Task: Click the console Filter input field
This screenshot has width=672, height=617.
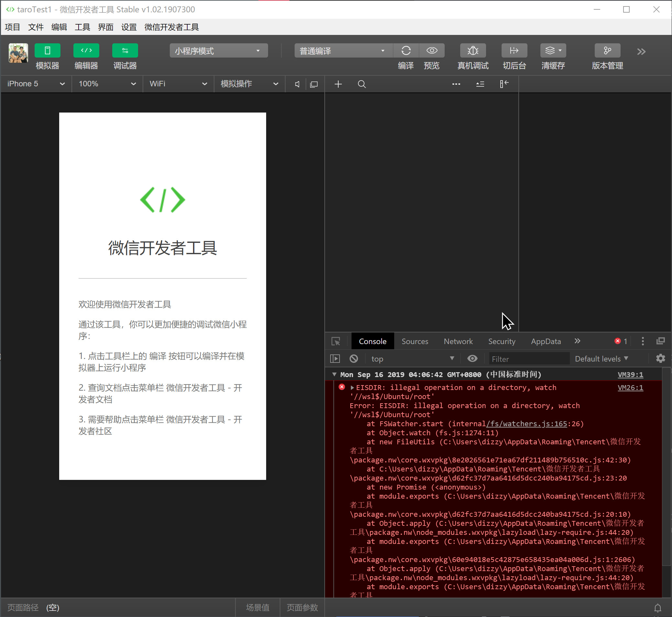Action: [529, 359]
